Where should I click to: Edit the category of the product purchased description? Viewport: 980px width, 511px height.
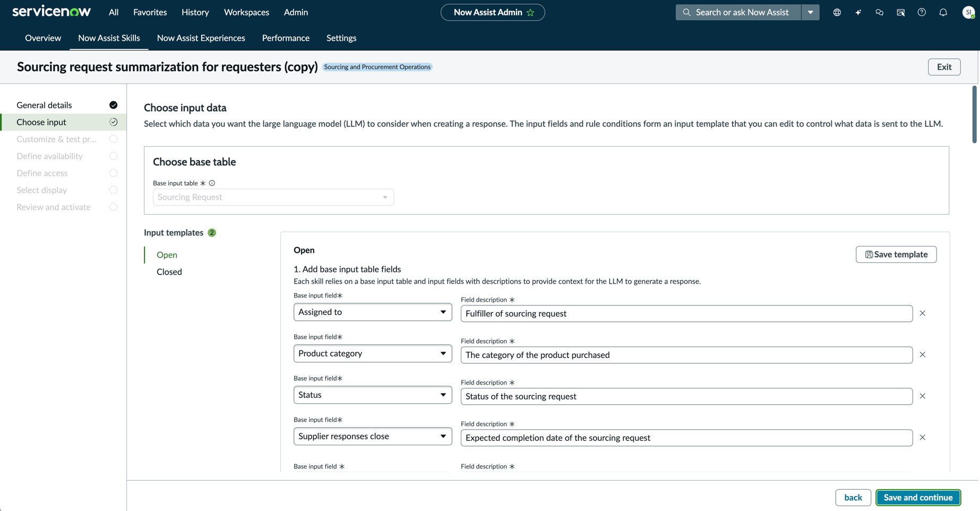click(686, 355)
